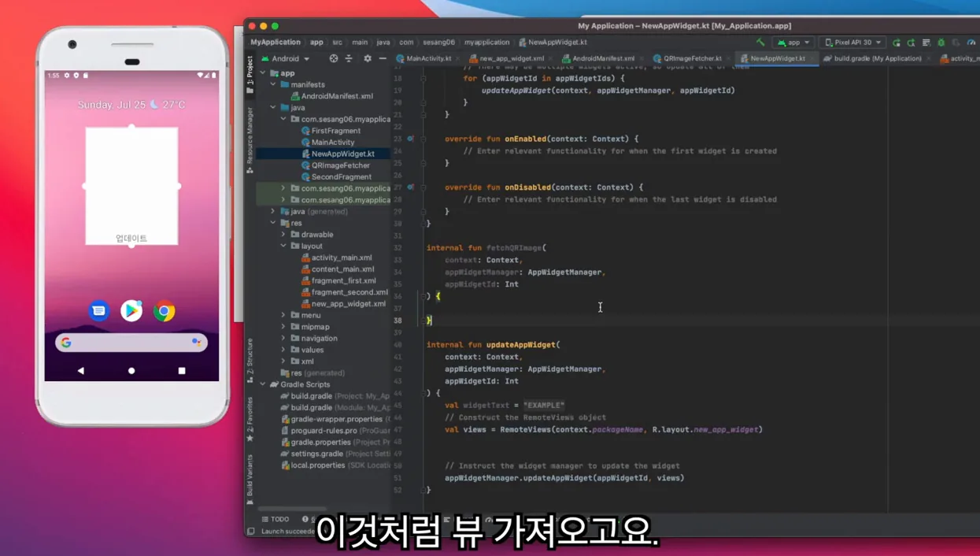Viewport: 980px width, 556px height.
Task: Select activity_main.xml in layout folder
Action: point(336,258)
